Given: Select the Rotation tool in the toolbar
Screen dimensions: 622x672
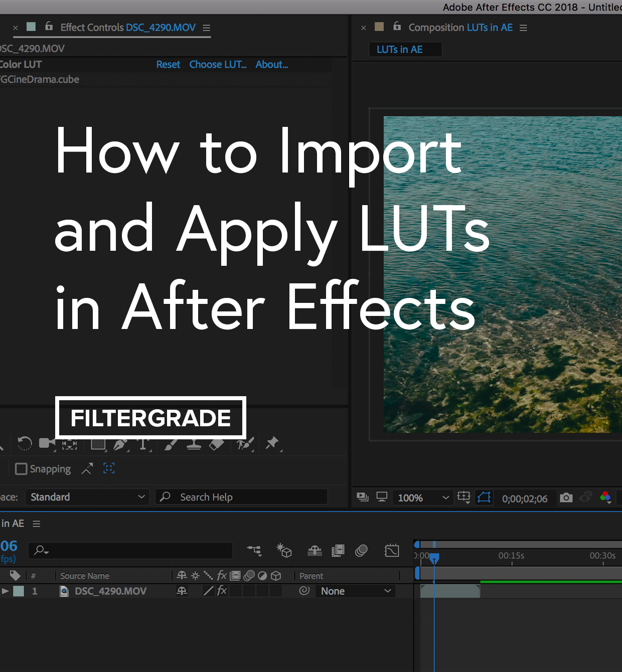Looking at the screenshot, I should click(x=25, y=443).
